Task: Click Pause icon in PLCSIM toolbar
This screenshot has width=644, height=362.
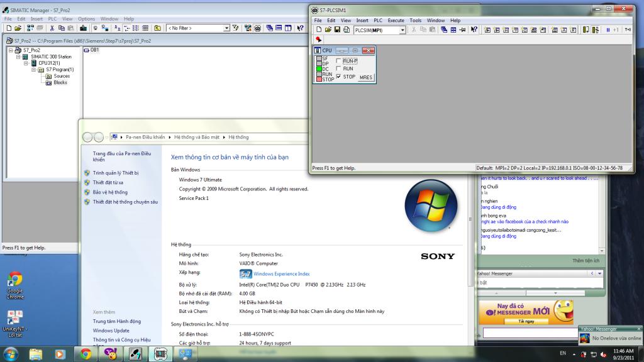Action: (x=608, y=30)
